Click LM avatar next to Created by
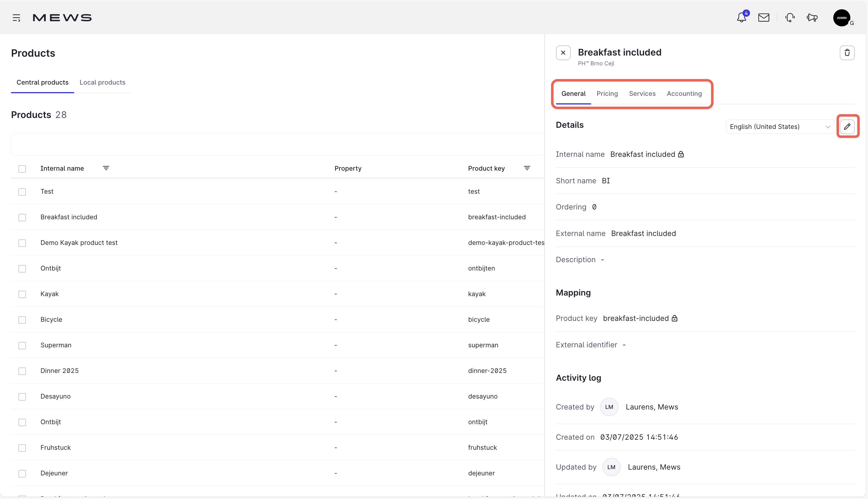The width and height of the screenshot is (868, 499). click(x=609, y=407)
